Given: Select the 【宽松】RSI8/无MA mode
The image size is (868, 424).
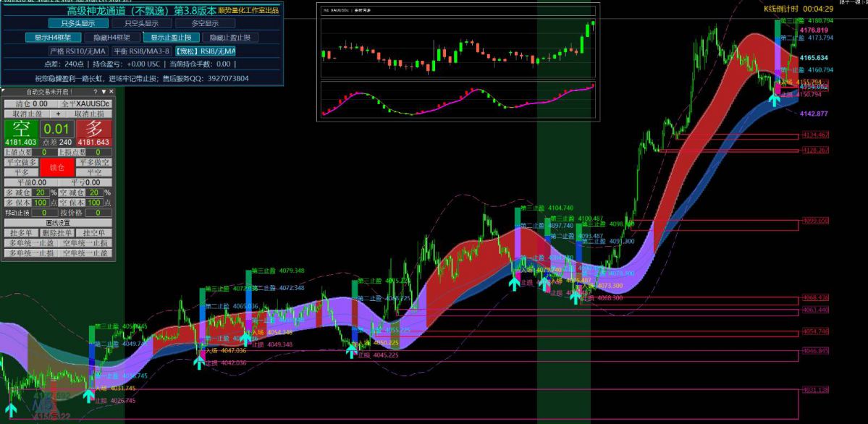Looking at the screenshot, I should coord(206,51).
